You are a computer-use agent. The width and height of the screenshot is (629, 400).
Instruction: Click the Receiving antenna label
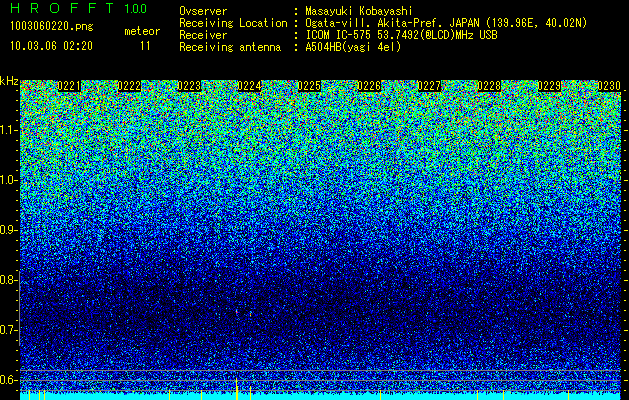tap(230, 47)
